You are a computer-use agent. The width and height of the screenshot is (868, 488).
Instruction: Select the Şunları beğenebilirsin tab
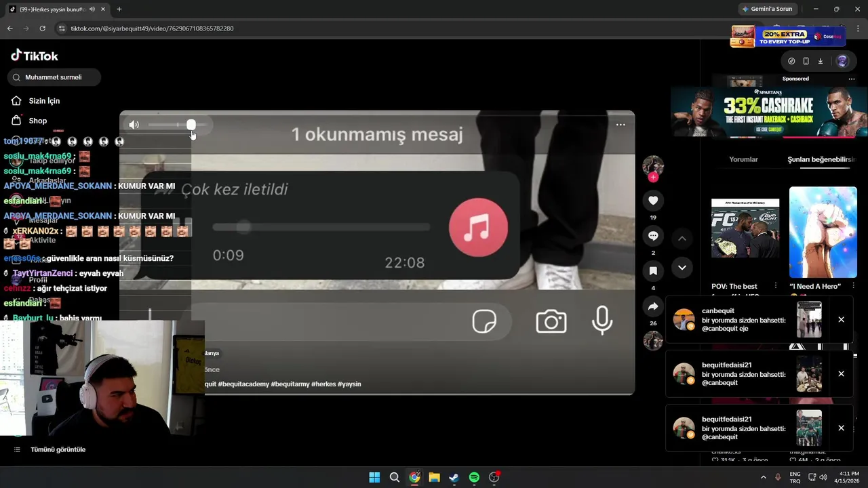(821, 159)
